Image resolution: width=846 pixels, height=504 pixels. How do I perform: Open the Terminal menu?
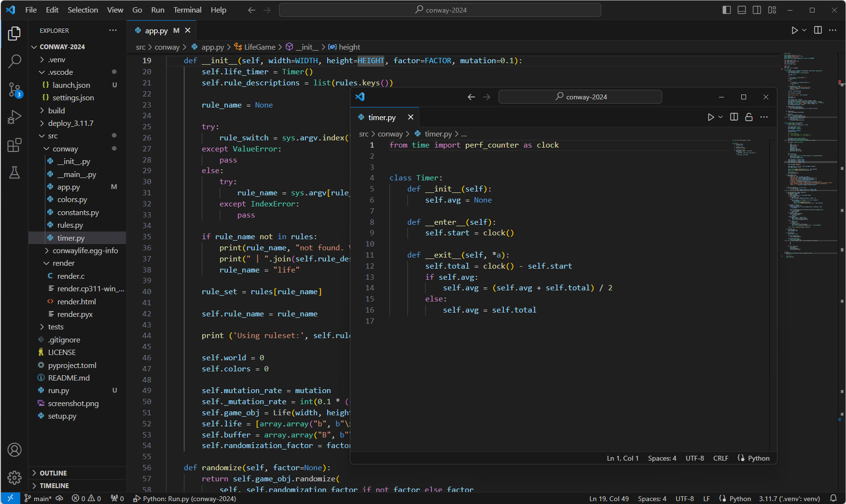(187, 10)
